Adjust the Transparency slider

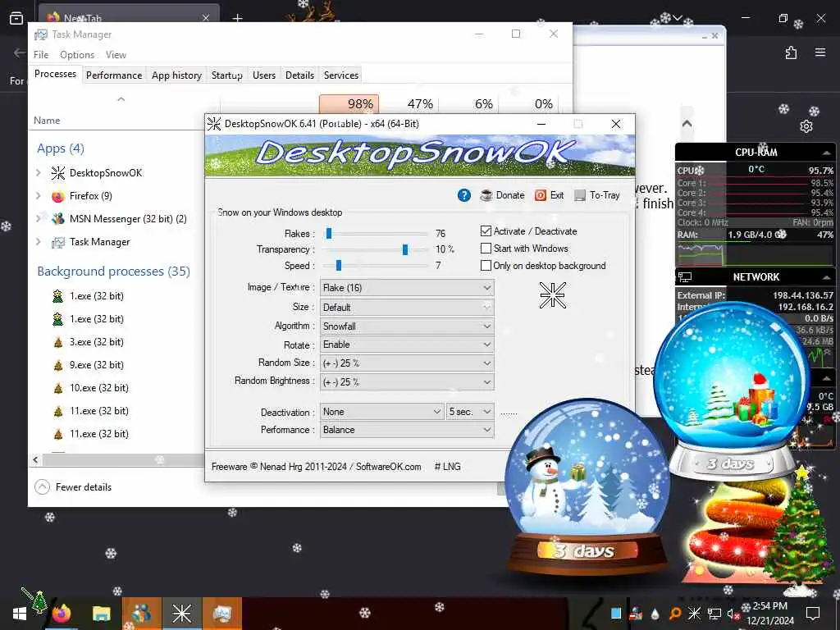[405, 249]
